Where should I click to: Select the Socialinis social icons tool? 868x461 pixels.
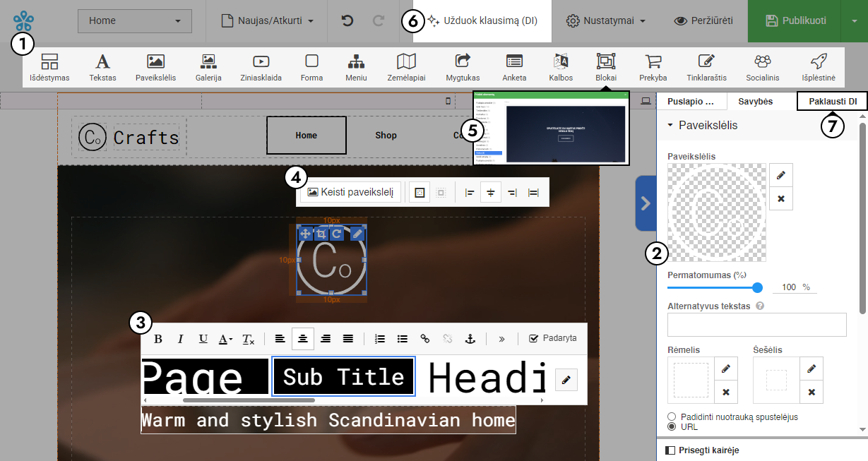[x=762, y=67]
